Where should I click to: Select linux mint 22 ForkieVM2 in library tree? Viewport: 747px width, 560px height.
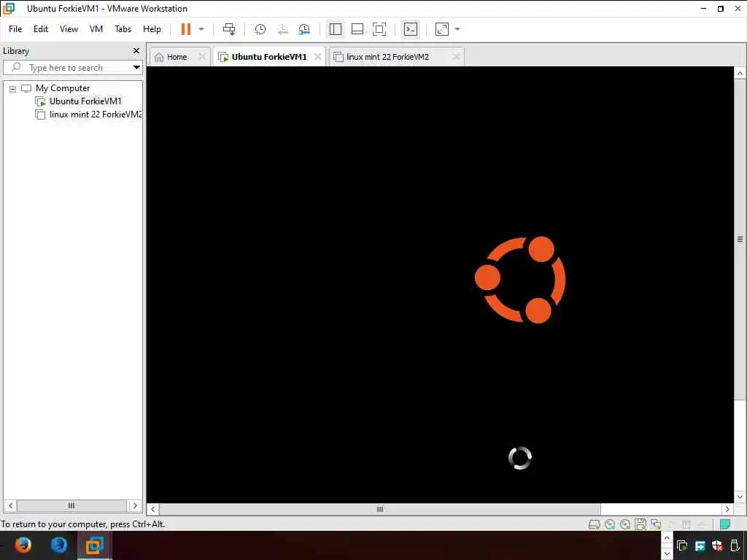(x=96, y=114)
